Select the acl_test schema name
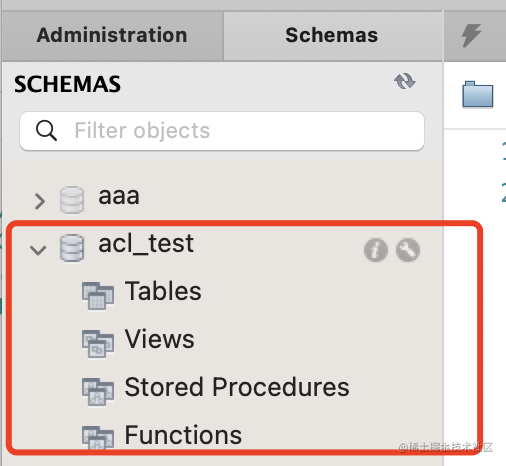This screenshot has height=466, width=506. click(146, 244)
